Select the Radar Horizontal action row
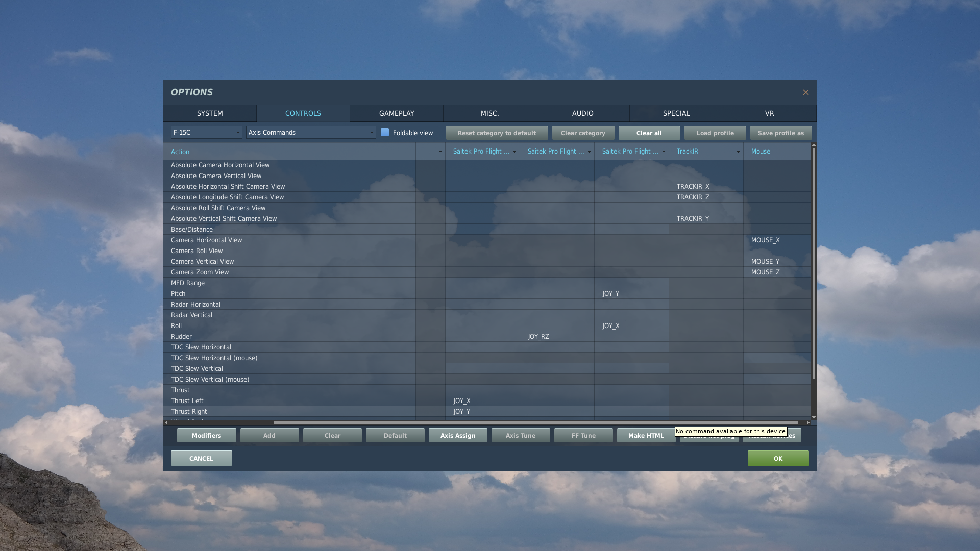 pyautogui.click(x=289, y=305)
